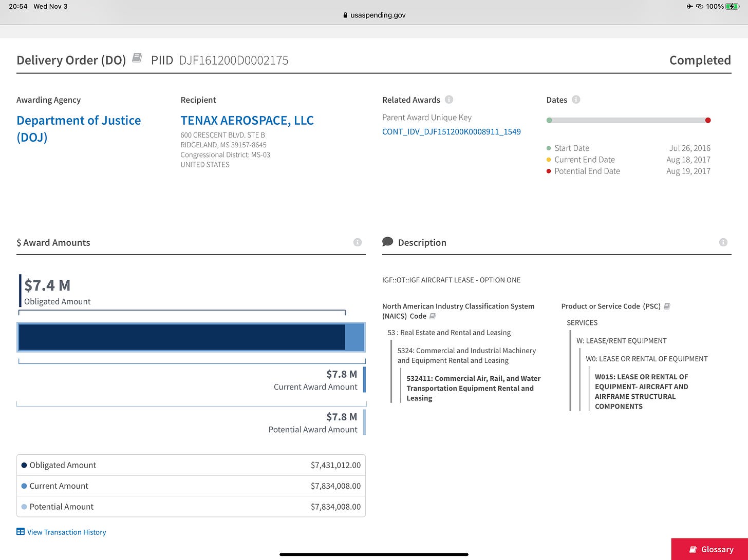
Task: Click the speech bubble Description icon
Action: pyautogui.click(x=388, y=242)
